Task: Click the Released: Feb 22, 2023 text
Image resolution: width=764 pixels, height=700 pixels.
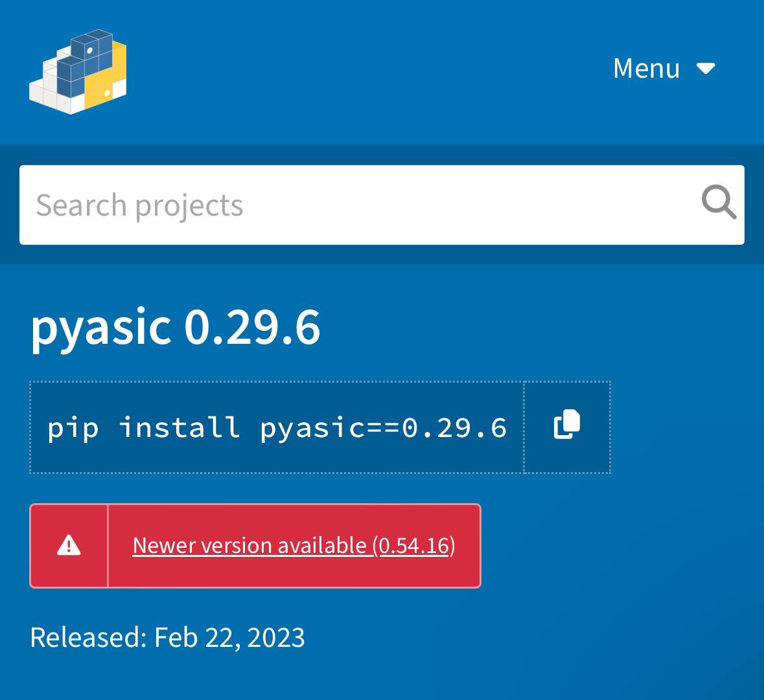Action: click(x=167, y=637)
